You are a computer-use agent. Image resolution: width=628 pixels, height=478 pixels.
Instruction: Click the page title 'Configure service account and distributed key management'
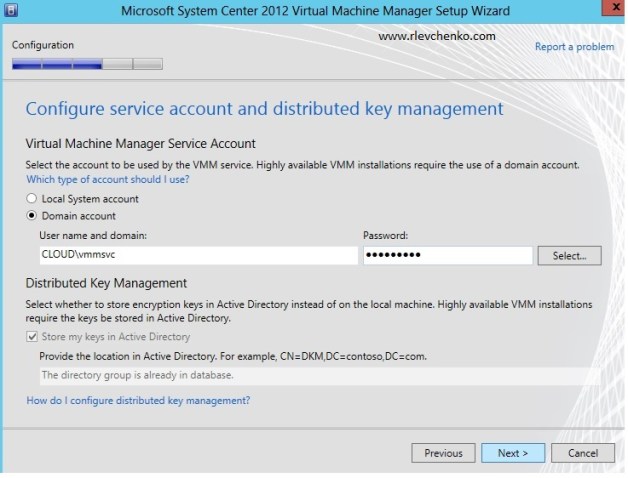[x=264, y=109]
